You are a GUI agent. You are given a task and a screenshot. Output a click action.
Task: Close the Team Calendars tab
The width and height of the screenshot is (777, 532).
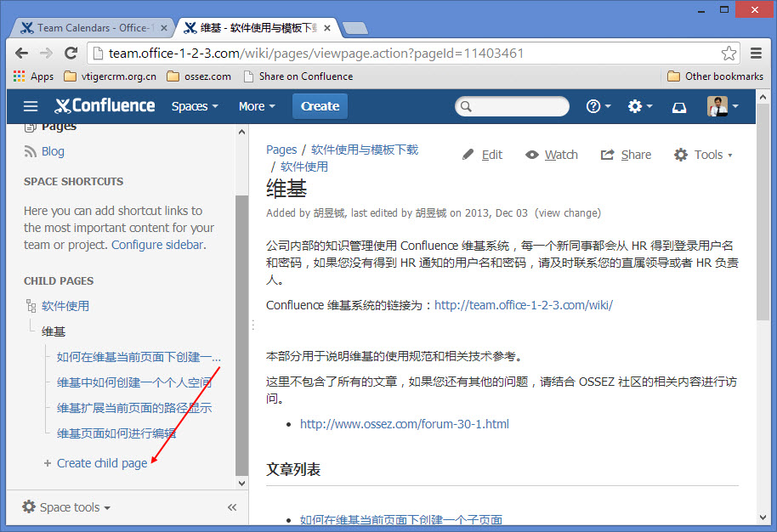164,28
